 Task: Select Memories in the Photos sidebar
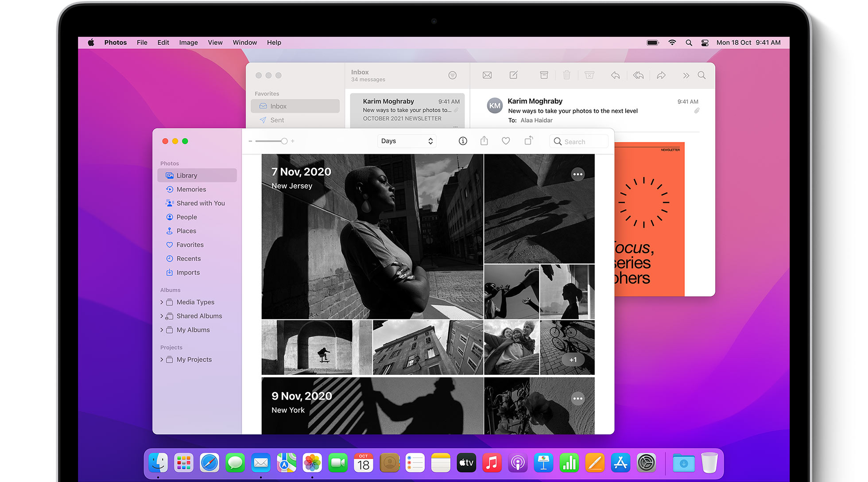click(191, 189)
